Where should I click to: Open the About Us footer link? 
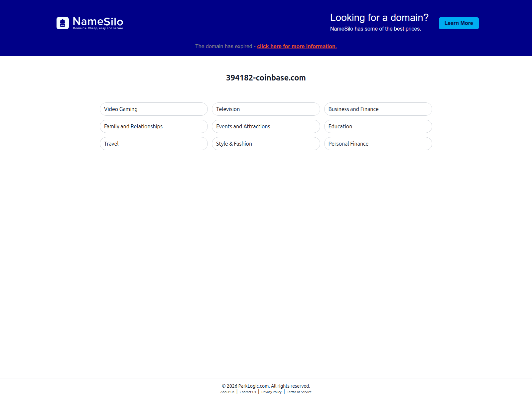click(x=227, y=392)
